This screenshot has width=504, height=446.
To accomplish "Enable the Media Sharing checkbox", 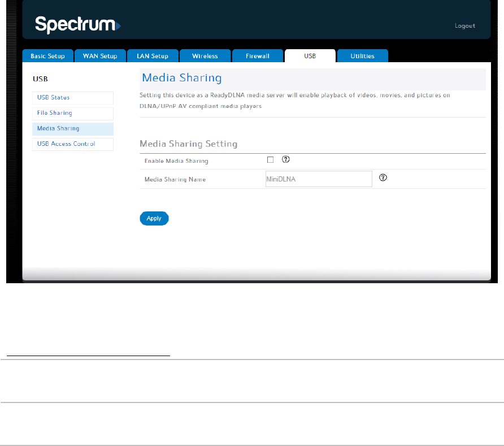I will coord(270,160).
